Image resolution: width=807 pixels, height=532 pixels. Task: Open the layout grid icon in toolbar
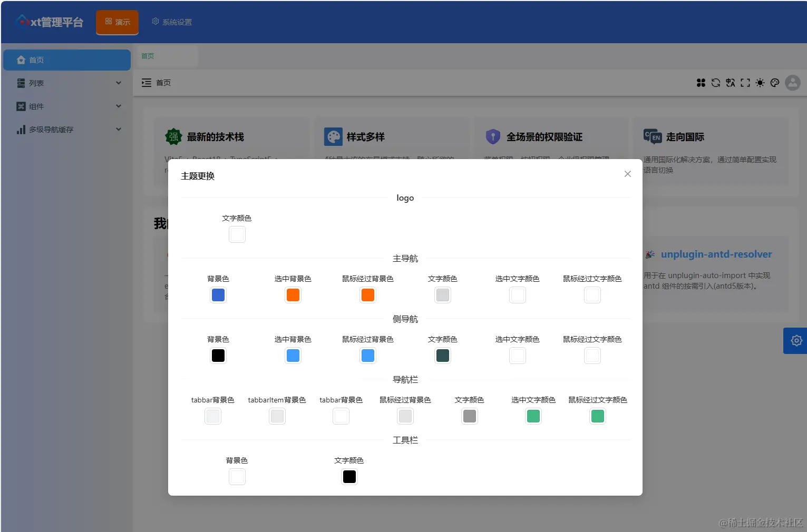pos(701,83)
